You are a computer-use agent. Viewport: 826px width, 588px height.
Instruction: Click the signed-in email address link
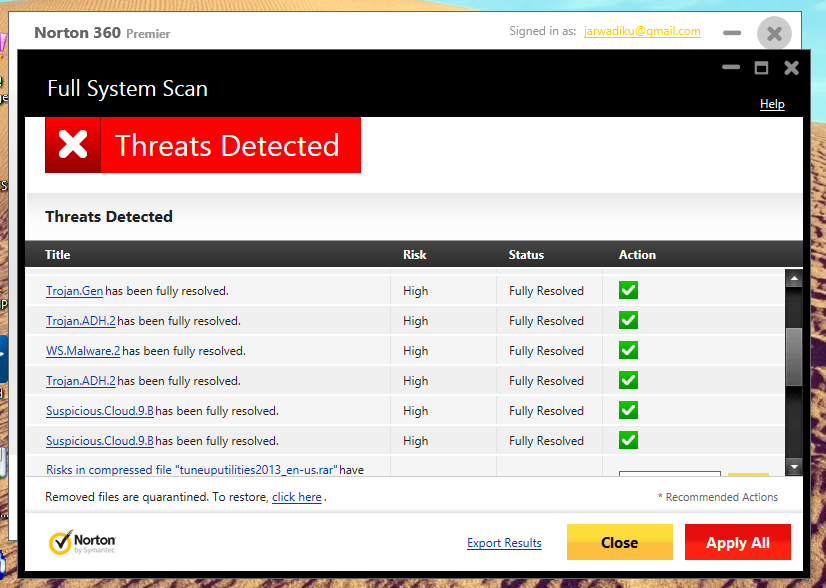pos(641,31)
